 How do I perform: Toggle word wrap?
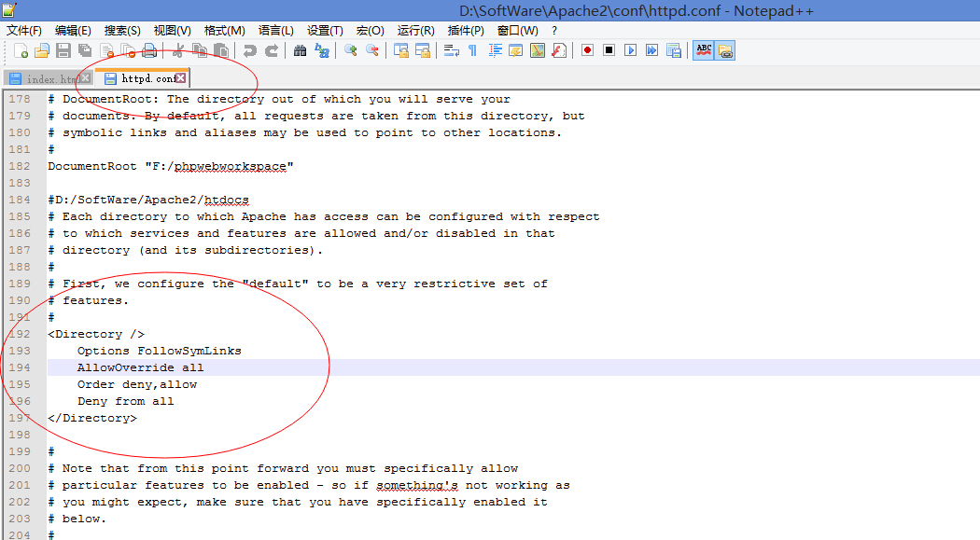451,50
